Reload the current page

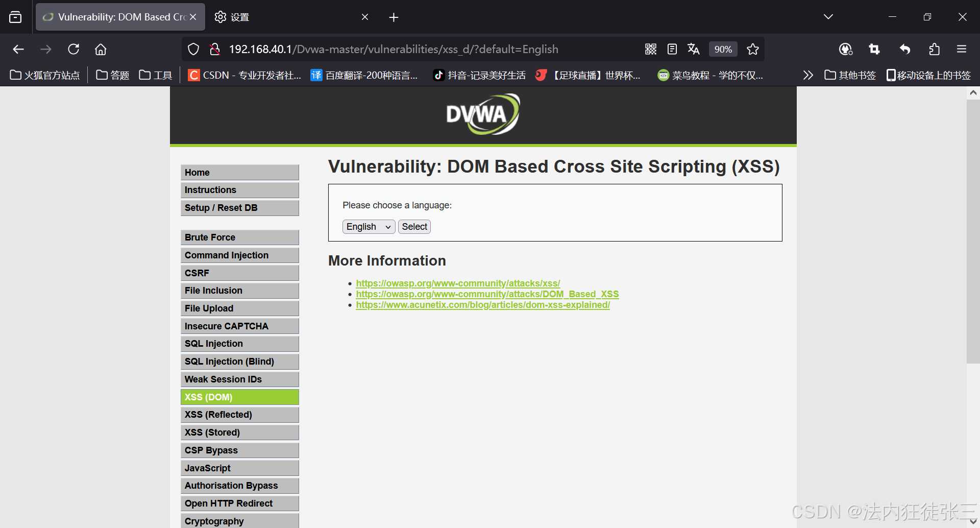point(73,49)
